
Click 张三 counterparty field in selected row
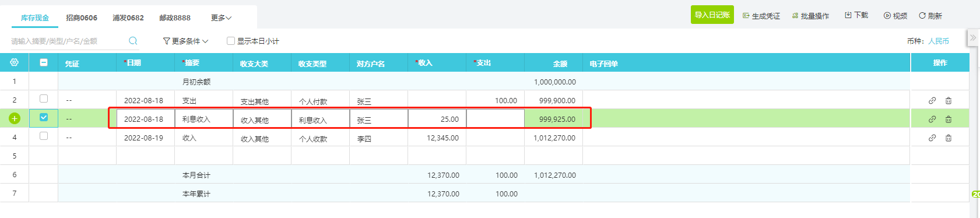point(379,119)
